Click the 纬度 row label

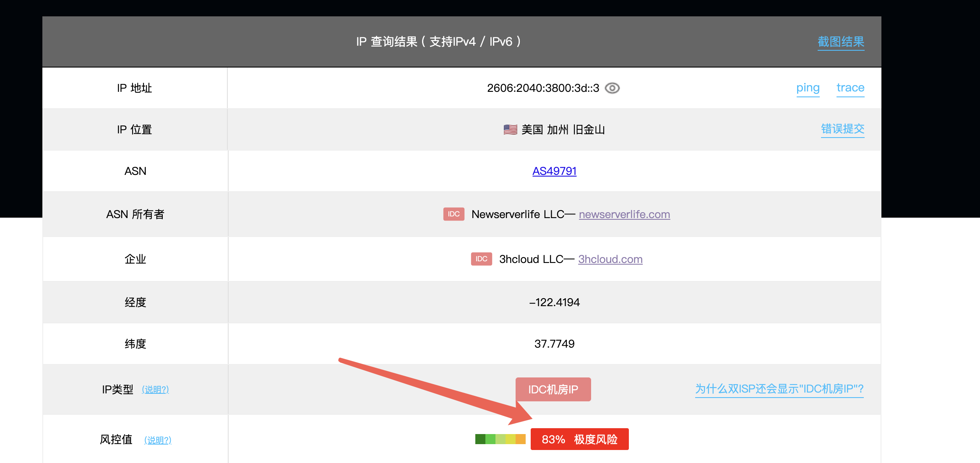[135, 344]
